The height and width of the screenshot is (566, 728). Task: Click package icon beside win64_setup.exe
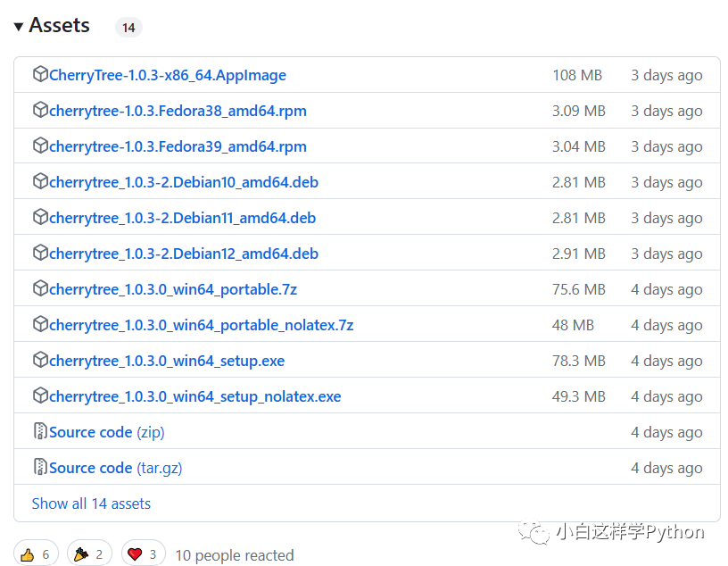40,360
